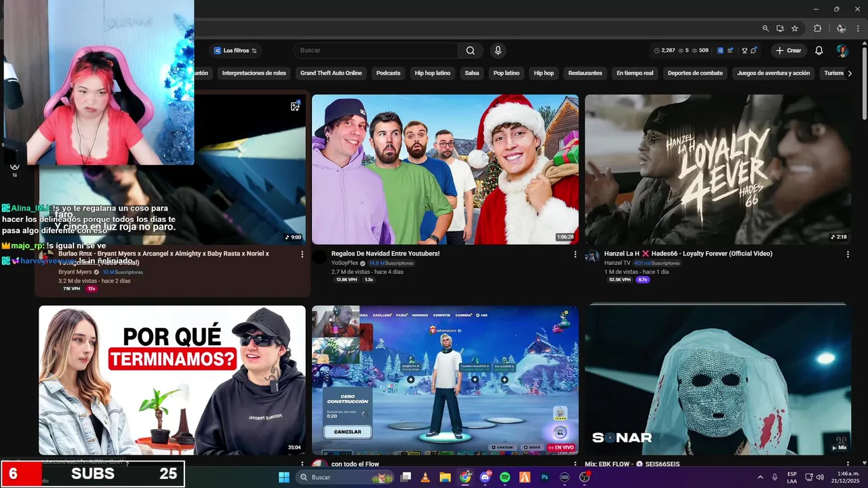Image resolution: width=868 pixels, height=488 pixels.
Task: Click the YoSoyPlex channel avatar
Action: coord(319,256)
